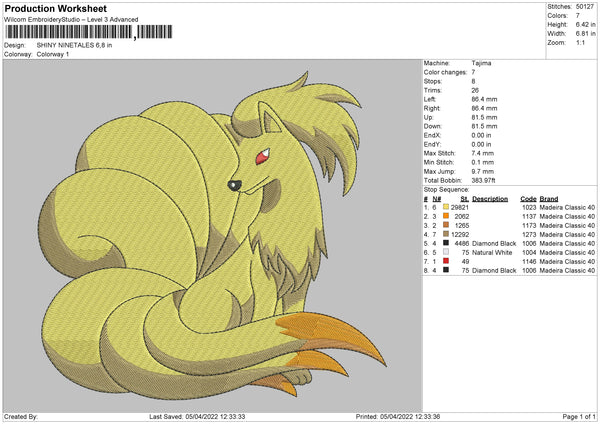Viewport: 600px width, 424px height.
Task: Select thread code '1023'
Action: [529, 207]
